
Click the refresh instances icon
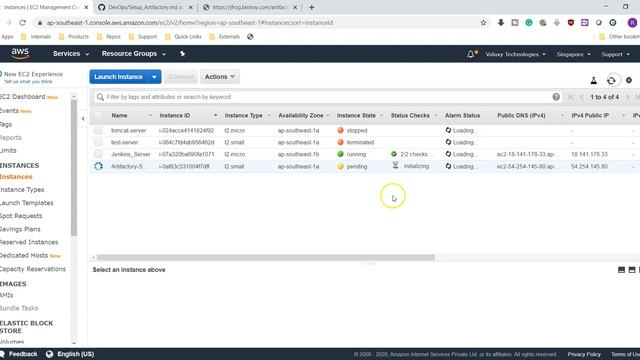click(x=611, y=80)
